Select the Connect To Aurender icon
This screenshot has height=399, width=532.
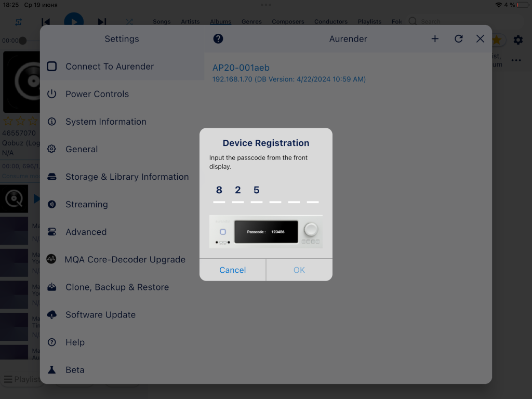click(x=51, y=66)
